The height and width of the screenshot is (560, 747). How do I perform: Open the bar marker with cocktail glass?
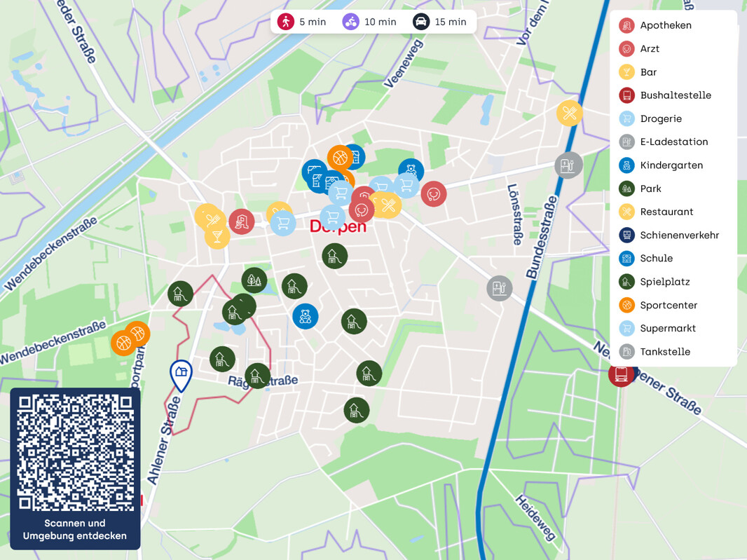click(x=217, y=236)
